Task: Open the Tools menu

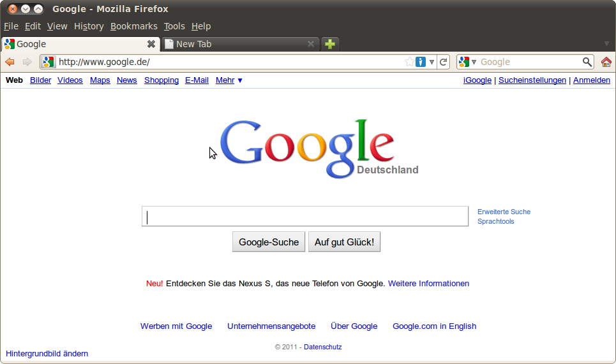Action: click(x=174, y=26)
